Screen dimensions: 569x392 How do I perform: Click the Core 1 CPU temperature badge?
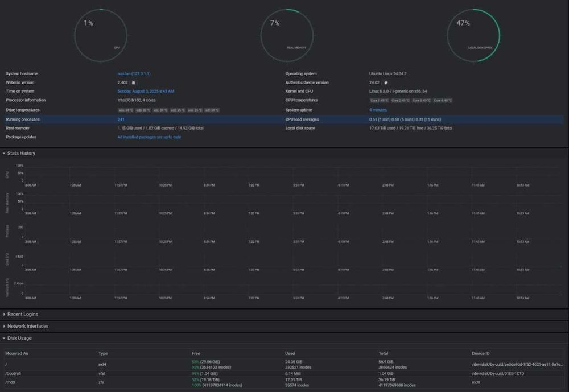[379, 101]
